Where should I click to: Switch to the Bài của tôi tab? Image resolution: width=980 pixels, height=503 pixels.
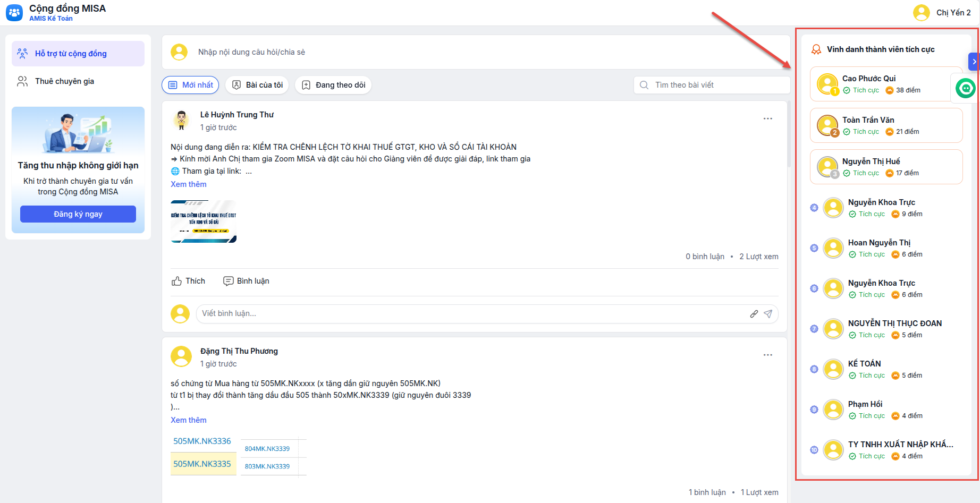tap(257, 85)
